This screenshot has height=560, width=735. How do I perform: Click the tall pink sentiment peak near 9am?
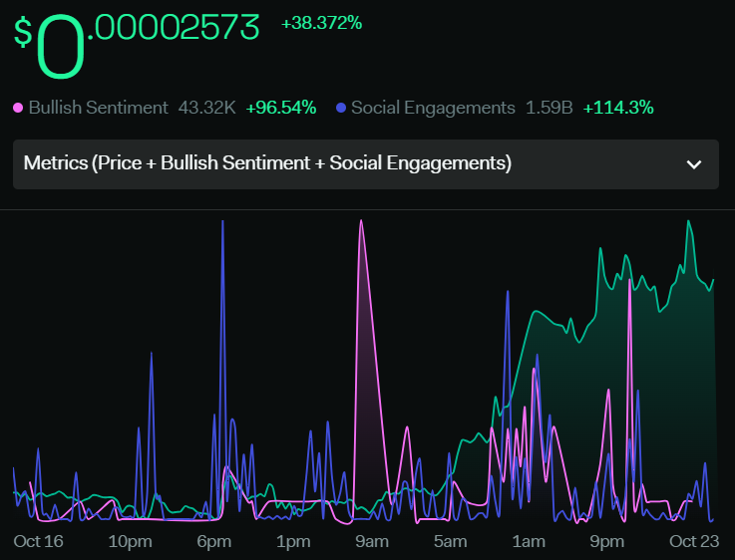click(361, 221)
